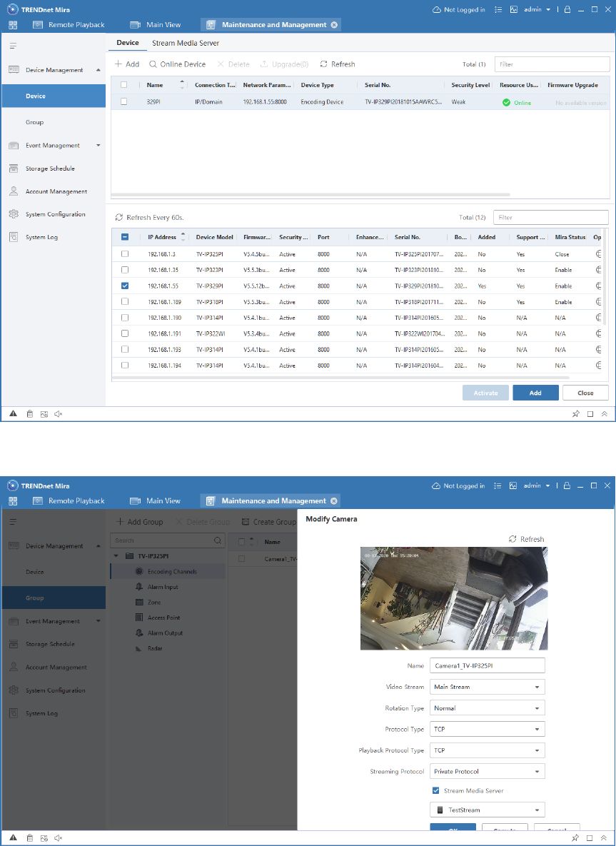Select the Device tab next to Stream Media Server

128,43
